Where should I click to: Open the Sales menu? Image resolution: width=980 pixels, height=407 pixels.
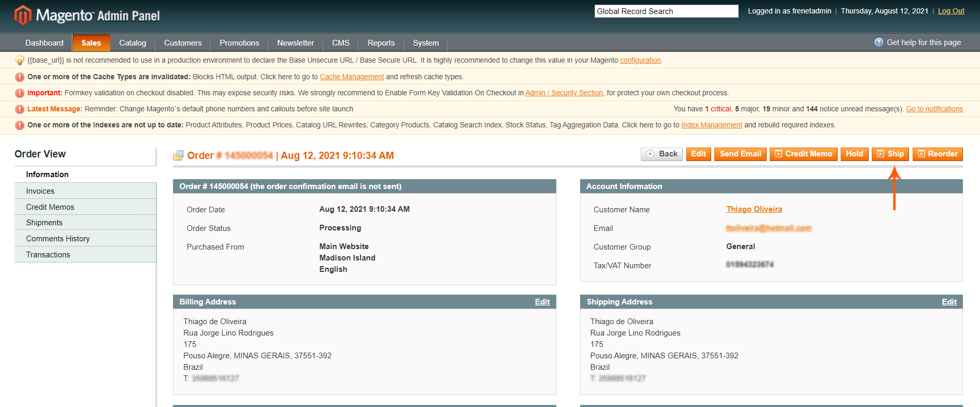tap(91, 43)
